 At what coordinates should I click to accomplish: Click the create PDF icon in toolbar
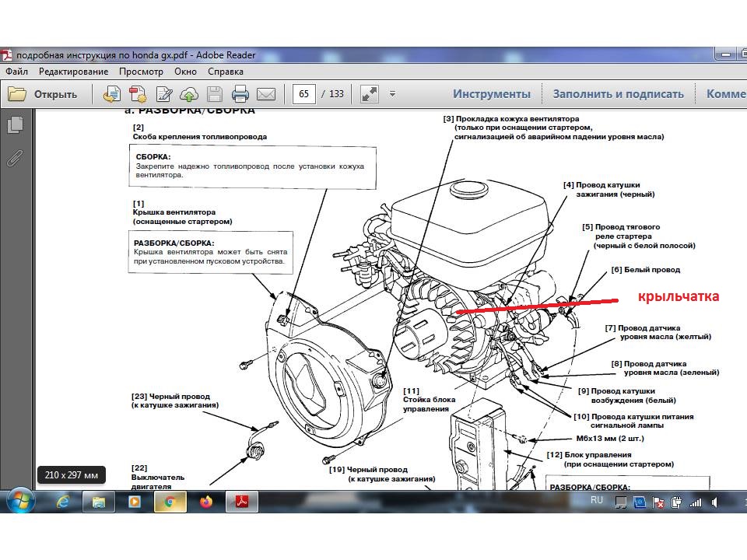(x=138, y=94)
